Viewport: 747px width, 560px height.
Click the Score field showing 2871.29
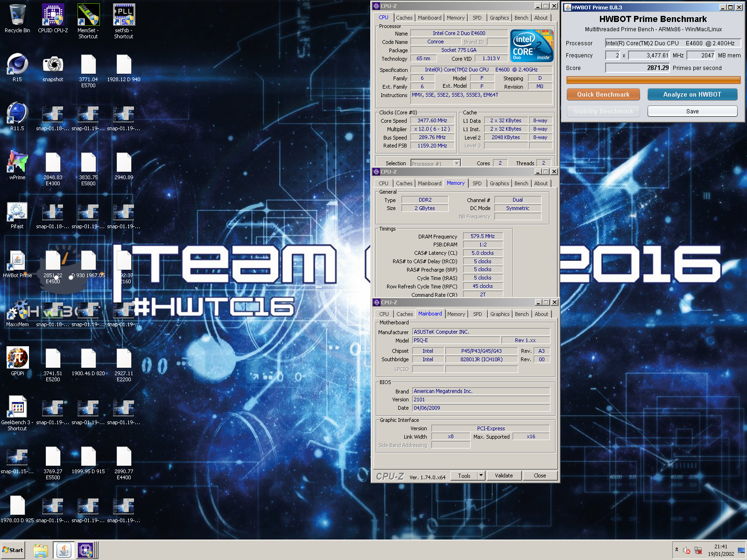click(x=638, y=68)
